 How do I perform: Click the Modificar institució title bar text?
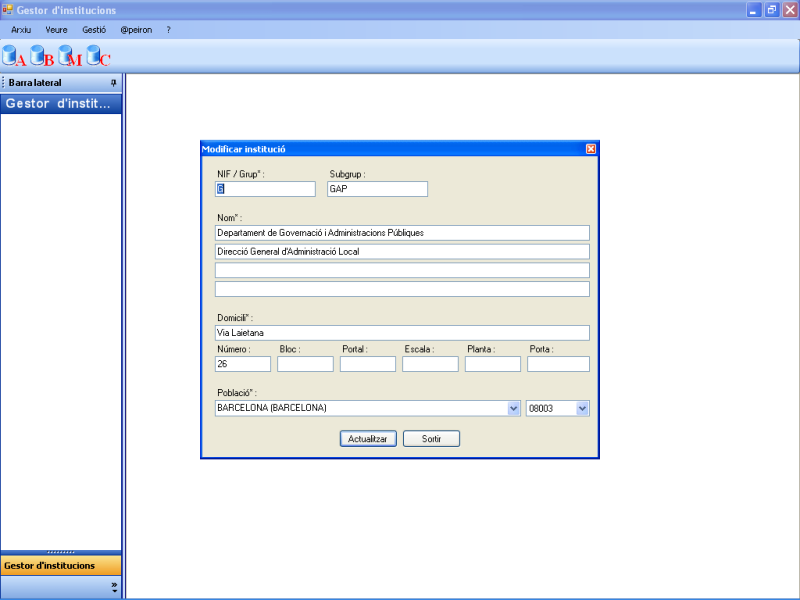click(243, 149)
